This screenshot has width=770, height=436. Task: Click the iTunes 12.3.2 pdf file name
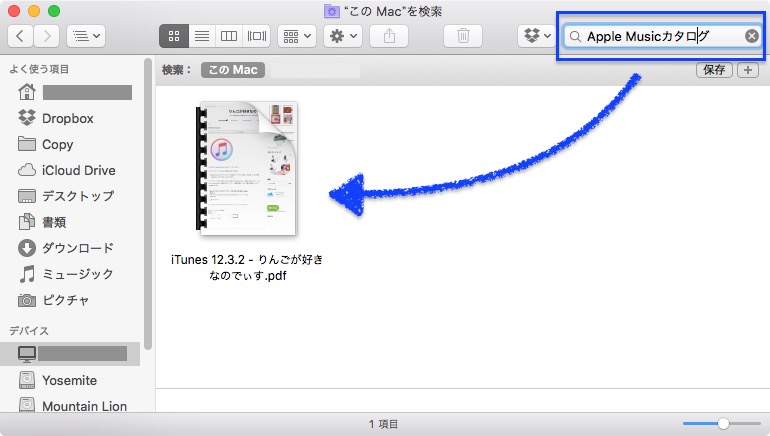click(x=247, y=267)
